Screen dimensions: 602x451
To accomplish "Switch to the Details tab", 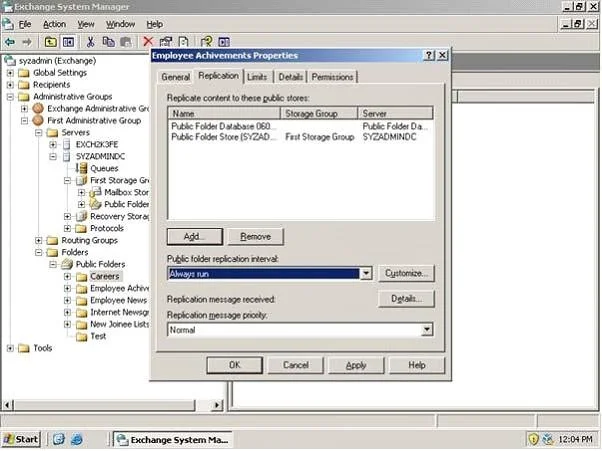I will coord(290,77).
